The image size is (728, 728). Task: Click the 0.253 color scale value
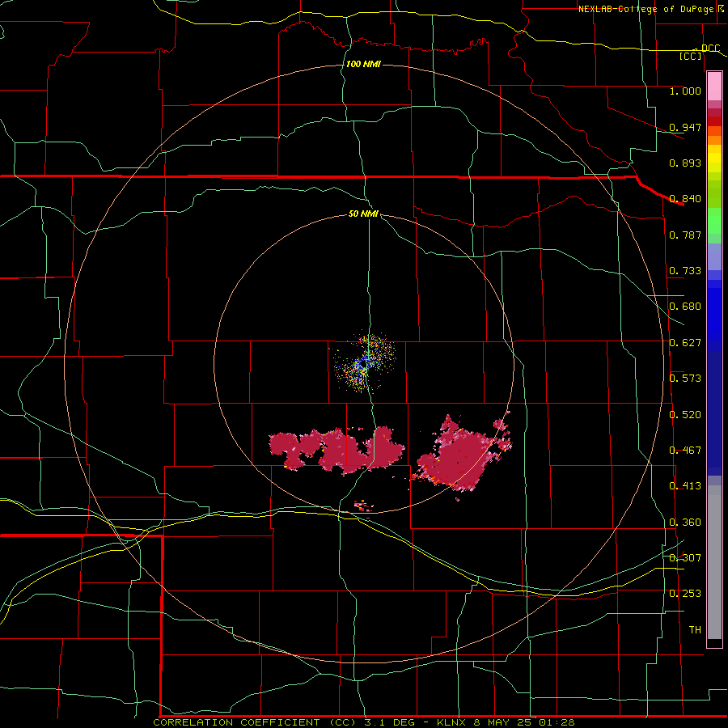click(685, 594)
